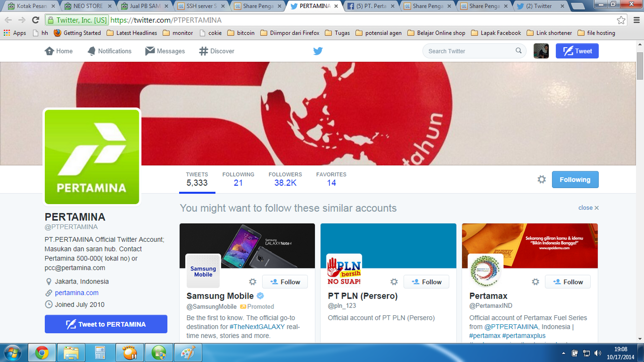
Task: Click Tweet to PERTAMINA button
Action: pos(106,324)
